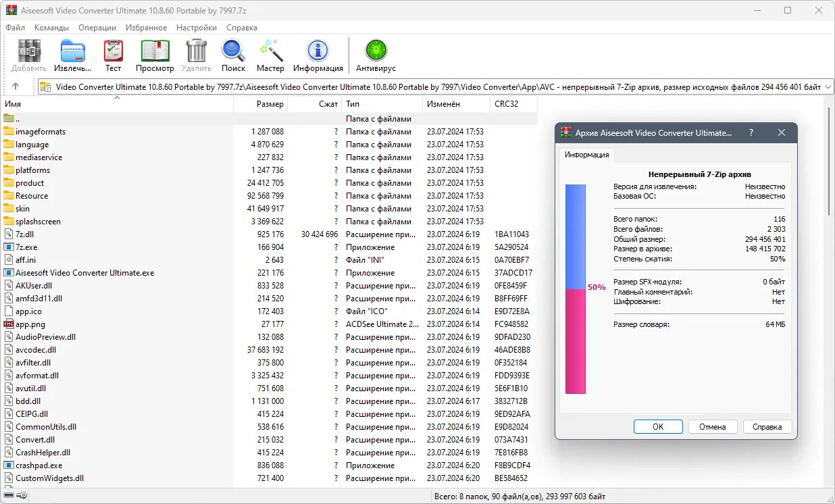This screenshot has width=835, height=504.
Task: Switch to the Информация dialog tab
Action: tap(587, 155)
